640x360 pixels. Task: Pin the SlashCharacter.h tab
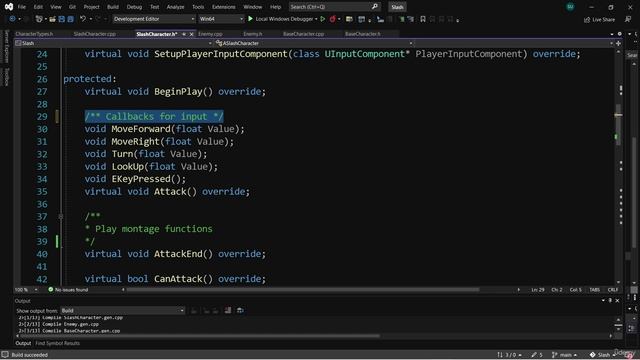pos(184,34)
